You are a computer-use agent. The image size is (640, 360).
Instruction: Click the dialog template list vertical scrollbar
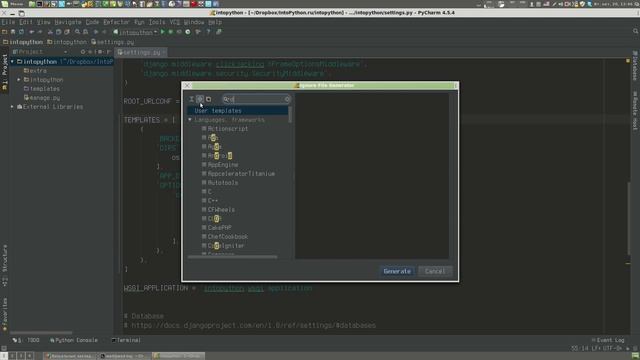click(290, 115)
